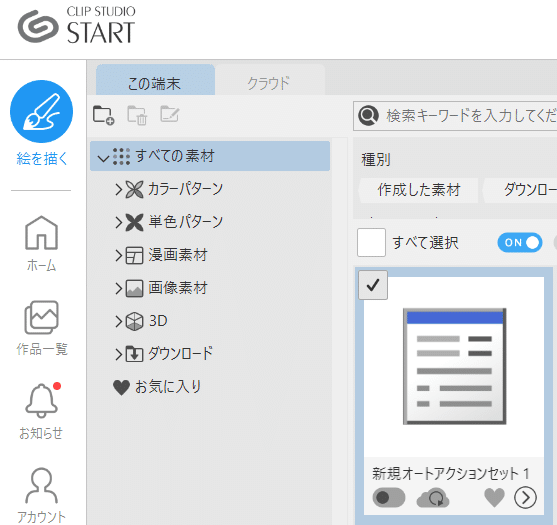This screenshot has height=525, width=557.
Task: Expand the 3D folder
Action: (118, 321)
